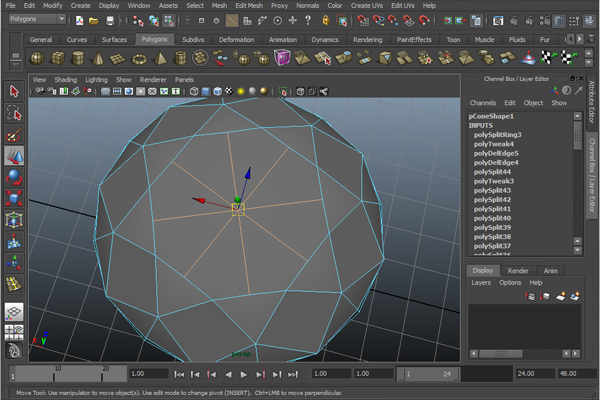Go to start of playback range
The image size is (600, 400).
[179, 374]
